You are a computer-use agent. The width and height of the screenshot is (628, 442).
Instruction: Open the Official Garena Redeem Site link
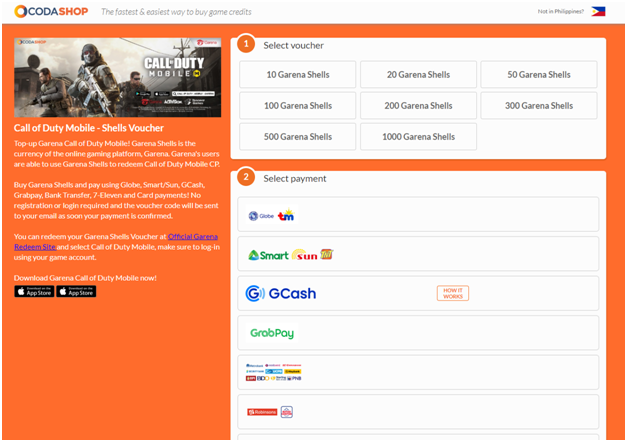[x=116, y=242]
